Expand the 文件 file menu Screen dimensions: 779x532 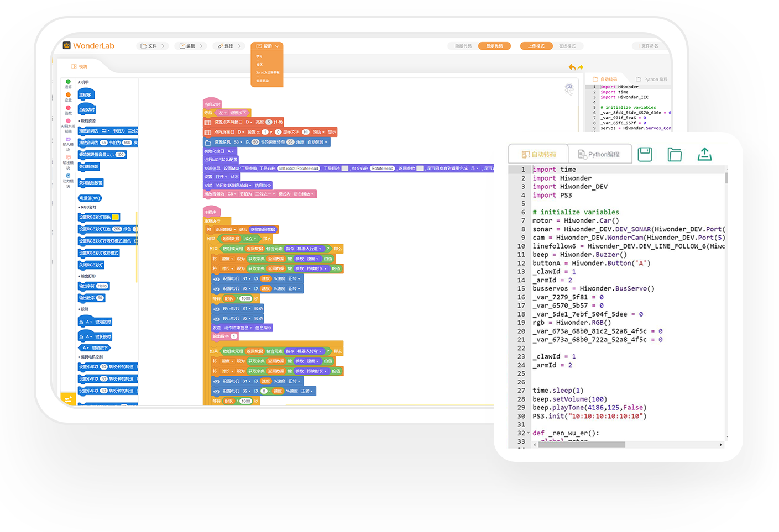[x=153, y=46]
